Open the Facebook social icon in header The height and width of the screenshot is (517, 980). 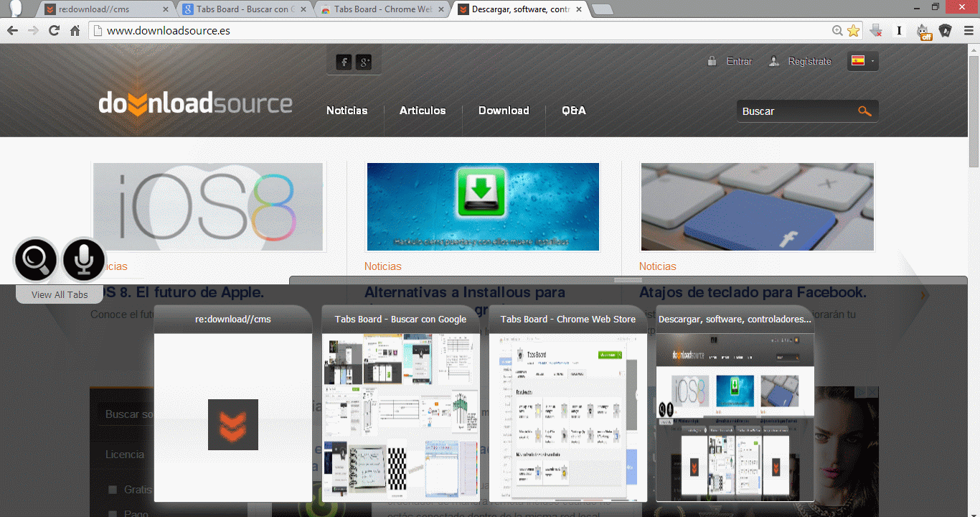[344, 62]
